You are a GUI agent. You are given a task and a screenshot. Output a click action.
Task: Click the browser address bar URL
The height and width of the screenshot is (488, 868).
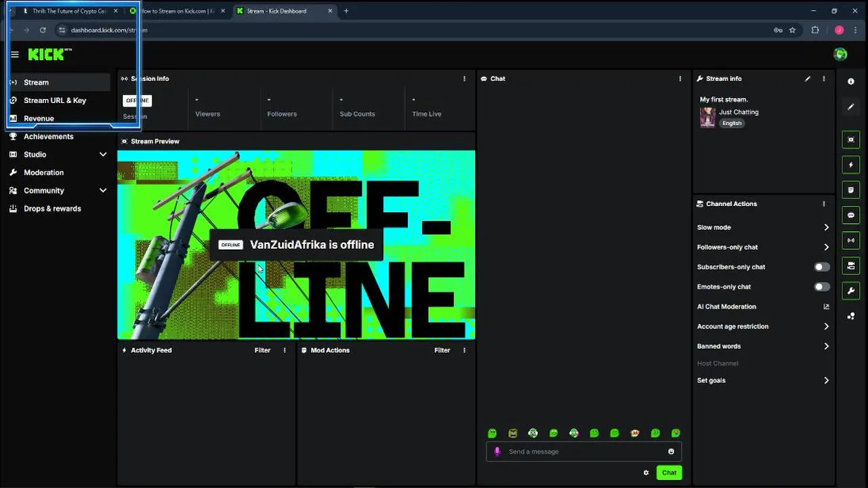(x=108, y=30)
